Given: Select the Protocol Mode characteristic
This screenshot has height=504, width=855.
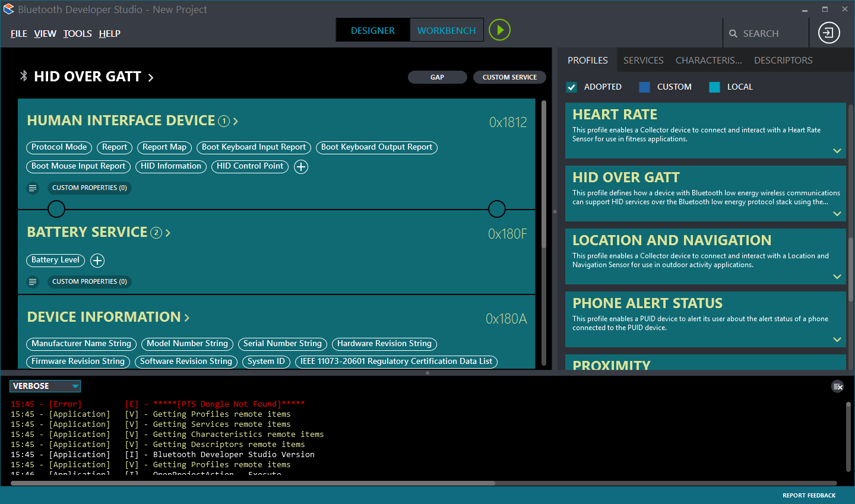Looking at the screenshot, I should tap(59, 147).
